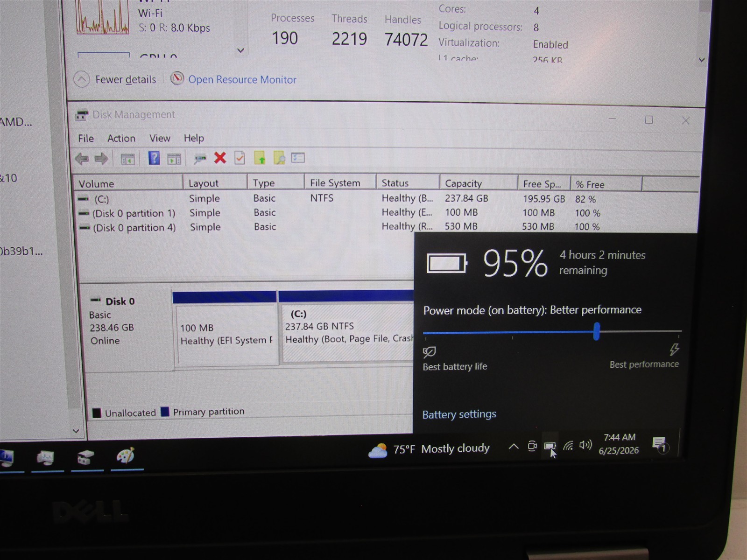The width and height of the screenshot is (747, 560).
Task: Open Task Manager taskbar icon with graph
Action: click(x=45, y=458)
